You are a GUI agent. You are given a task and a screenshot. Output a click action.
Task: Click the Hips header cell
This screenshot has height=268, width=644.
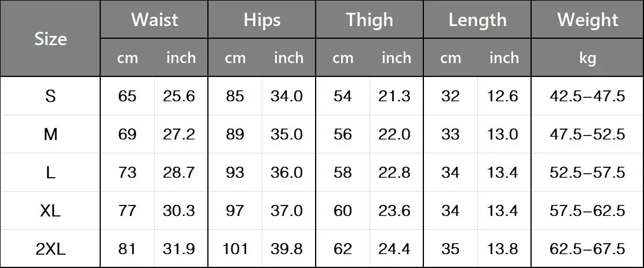262,20
